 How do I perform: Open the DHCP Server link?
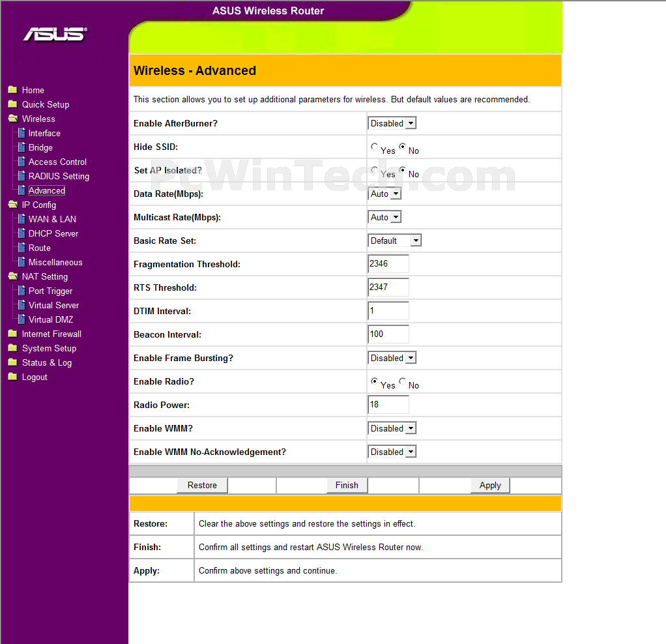[x=53, y=233]
